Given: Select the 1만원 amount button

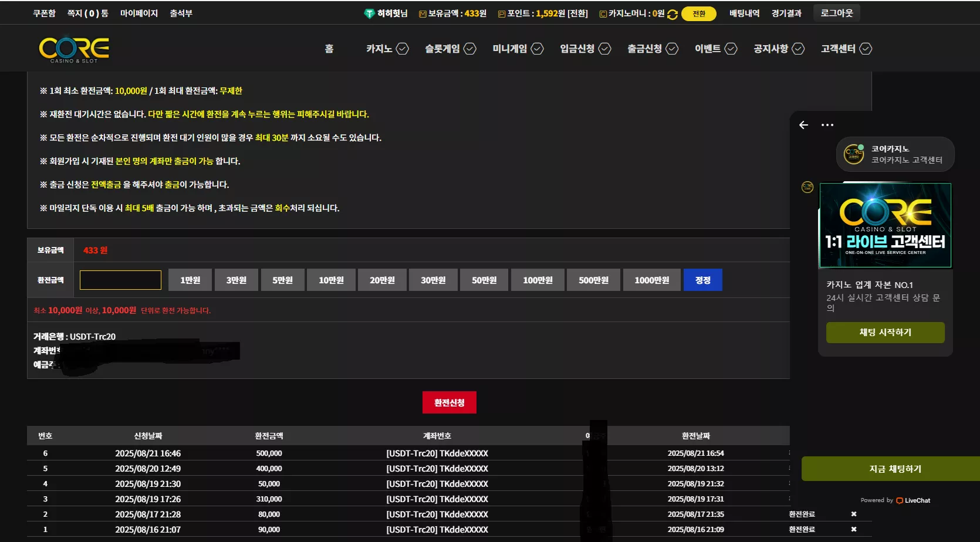Looking at the screenshot, I should click(x=190, y=280).
